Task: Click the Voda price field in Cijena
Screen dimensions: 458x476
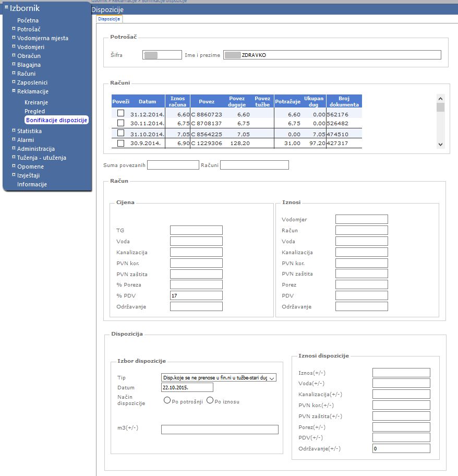Action: coord(196,241)
